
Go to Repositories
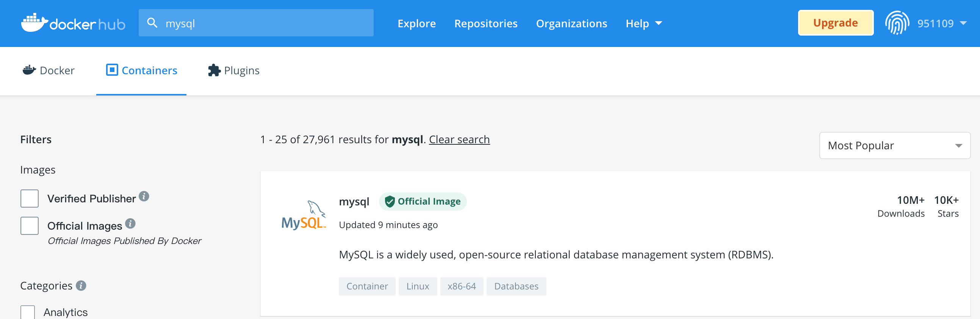point(486,23)
